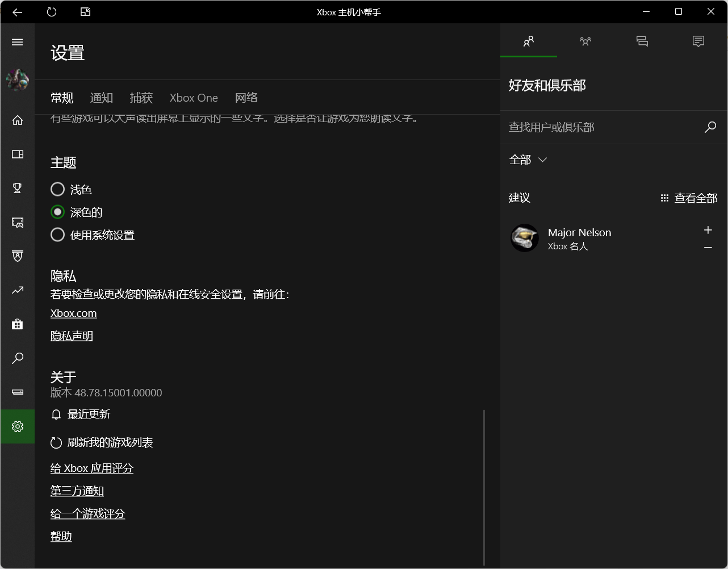Select the 深色的 theme radio button
Image resolution: width=728 pixels, height=569 pixels.
[57, 212]
